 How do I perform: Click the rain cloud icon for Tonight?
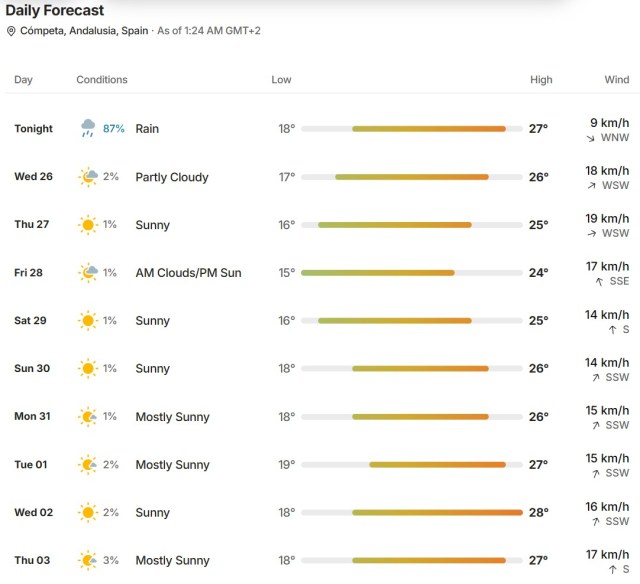88,128
